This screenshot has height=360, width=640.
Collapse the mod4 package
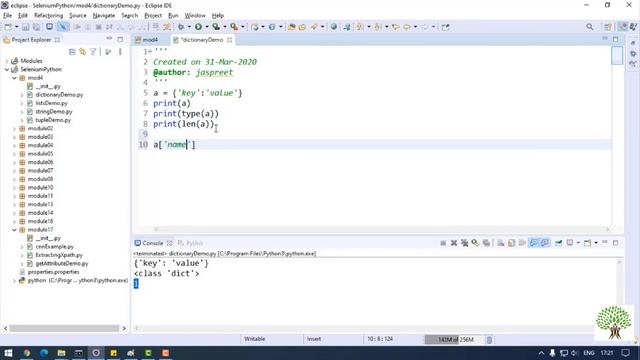(x=14, y=78)
